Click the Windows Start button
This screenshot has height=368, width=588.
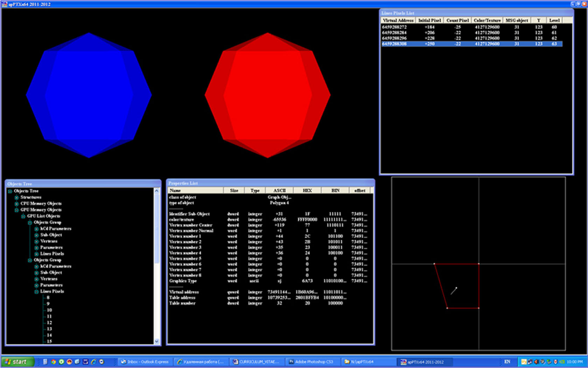17,362
